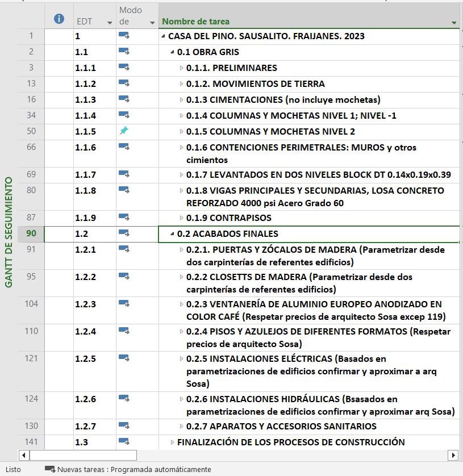Click EDT cell 1.2.4
463x476 pixels.
[x=94, y=337]
